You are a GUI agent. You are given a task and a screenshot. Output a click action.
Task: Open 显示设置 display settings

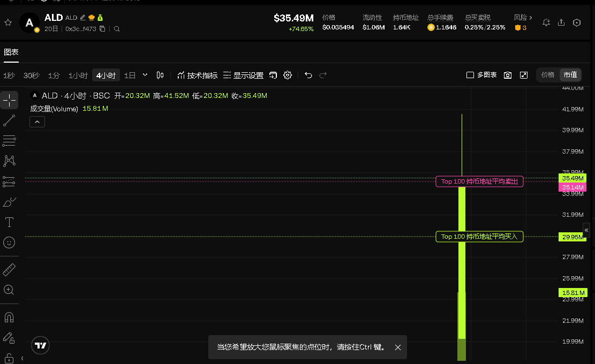coord(243,75)
